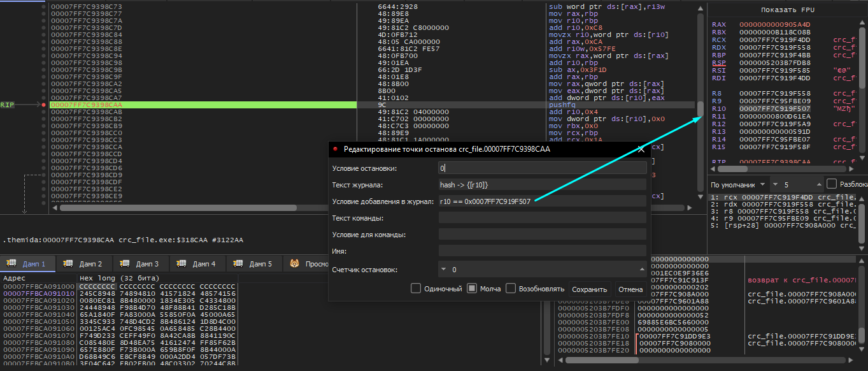Click the red breakpoint dot at 00007FF7C9398CAA
Image resolution: width=868 pixels, height=371 pixels.
pos(43,105)
